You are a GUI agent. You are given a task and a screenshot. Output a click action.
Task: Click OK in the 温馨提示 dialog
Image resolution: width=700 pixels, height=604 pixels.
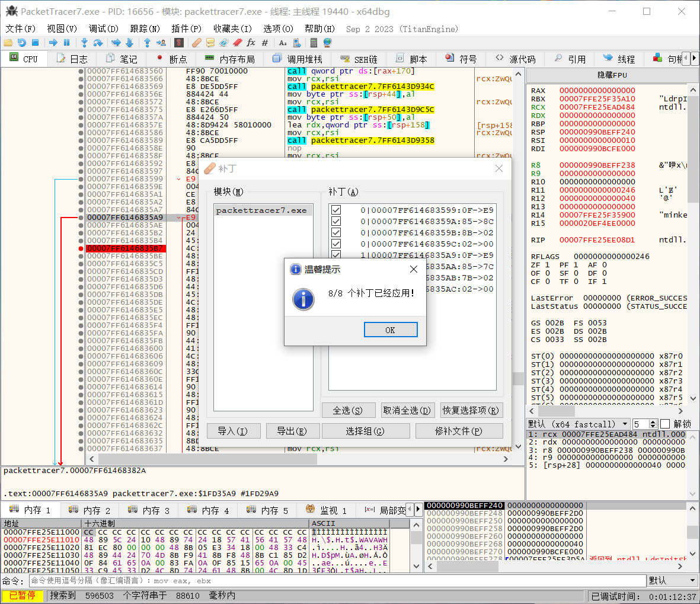click(391, 330)
